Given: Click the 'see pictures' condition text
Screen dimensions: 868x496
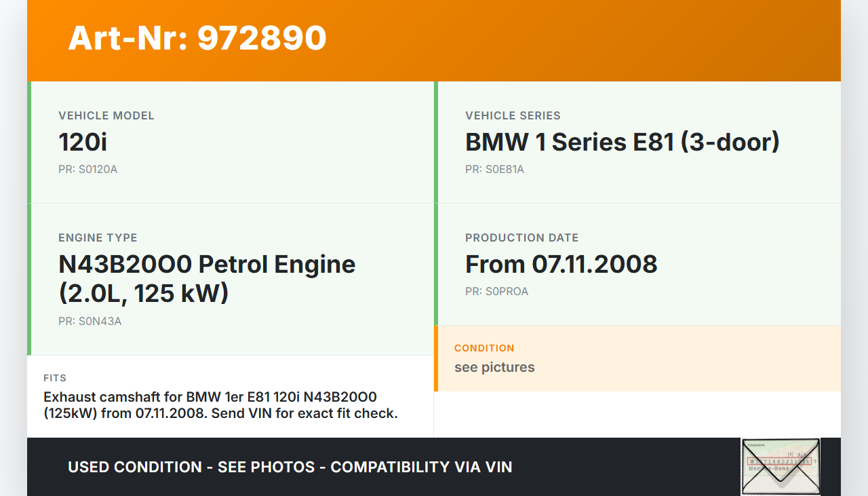Looking at the screenshot, I should click(x=494, y=367).
